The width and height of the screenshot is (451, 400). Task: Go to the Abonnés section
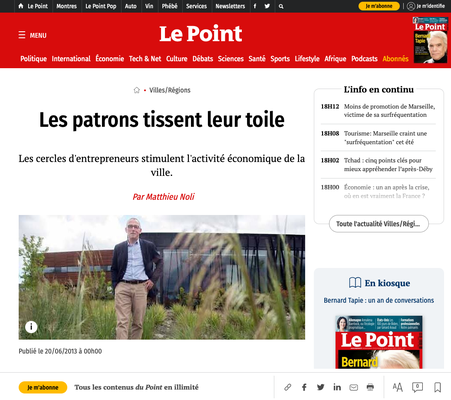[395, 59]
